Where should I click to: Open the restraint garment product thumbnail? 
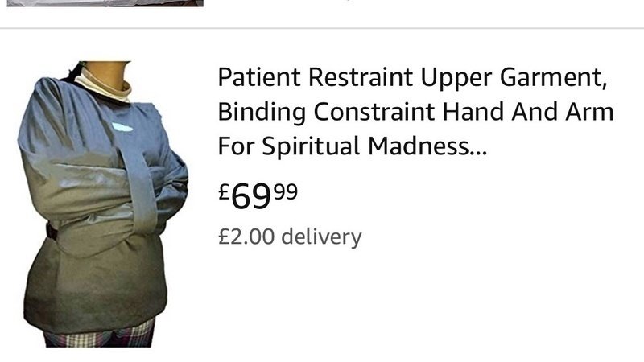103,204
